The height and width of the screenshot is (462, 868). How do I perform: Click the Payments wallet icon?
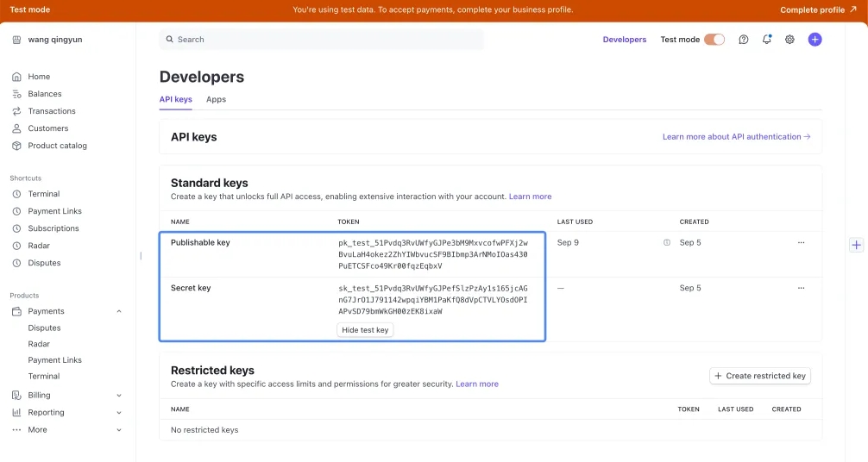coord(16,311)
